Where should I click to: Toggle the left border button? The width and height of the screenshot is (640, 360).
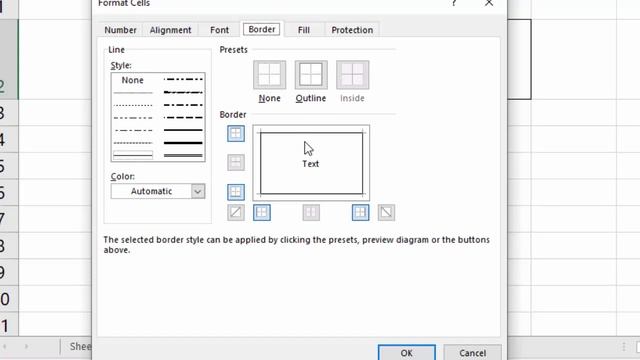click(262, 212)
